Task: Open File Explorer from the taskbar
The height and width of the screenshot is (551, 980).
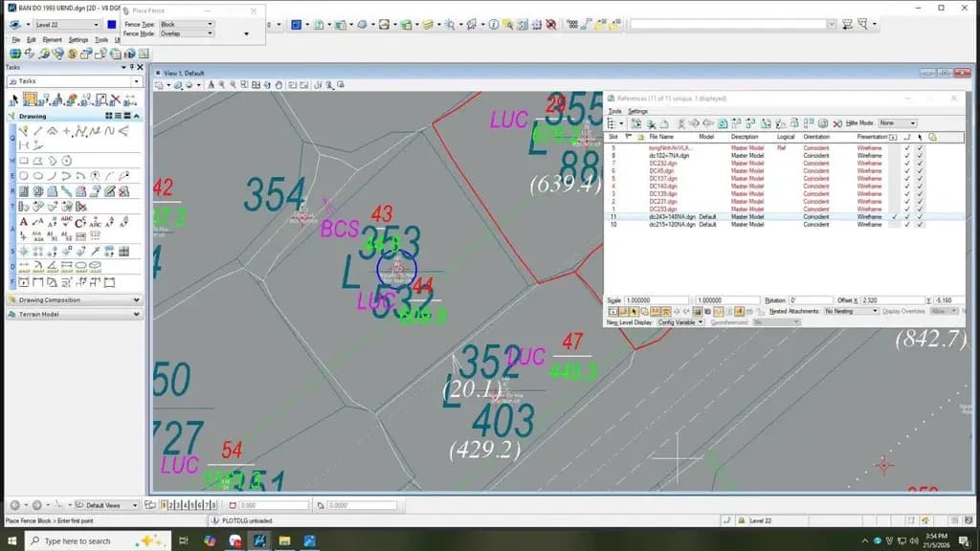Action: coord(284,541)
